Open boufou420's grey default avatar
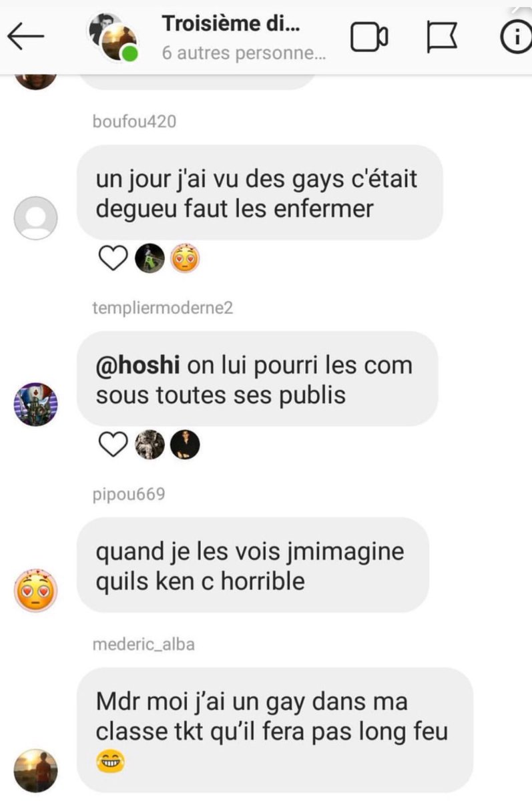This screenshot has height=801, width=532. pyautogui.click(x=36, y=218)
